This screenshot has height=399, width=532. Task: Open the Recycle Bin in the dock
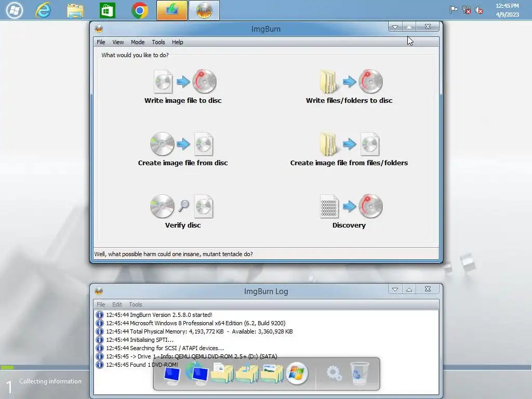[x=360, y=374]
